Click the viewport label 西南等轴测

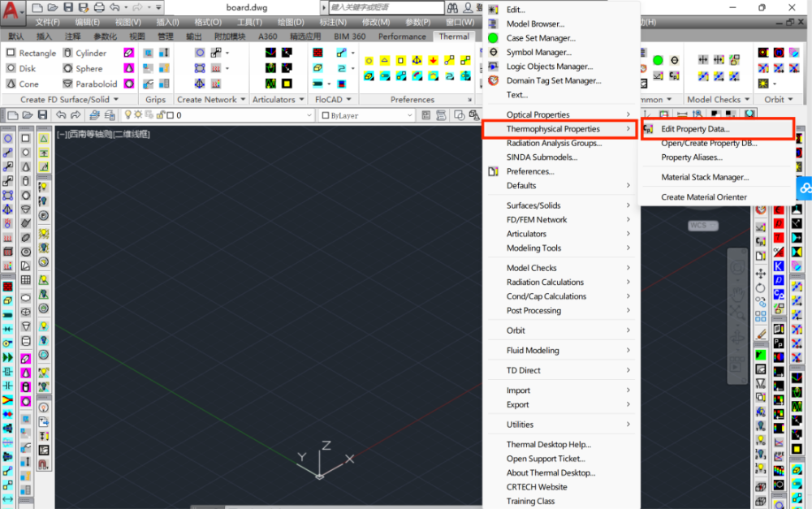pos(89,134)
